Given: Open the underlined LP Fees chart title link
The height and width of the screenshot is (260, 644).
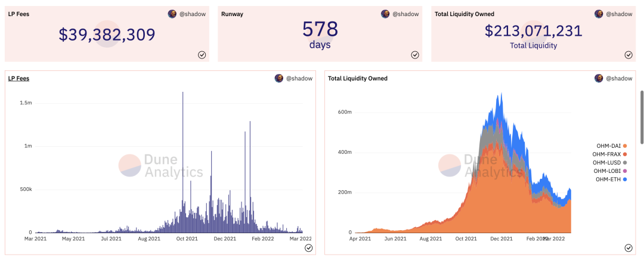Looking at the screenshot, I should [18, 79].
